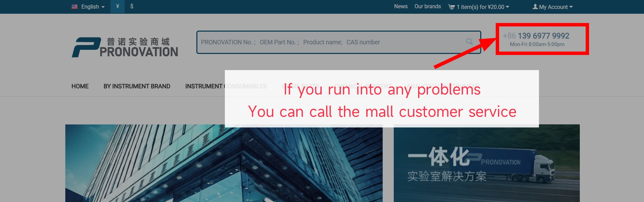644x202 pixels.
Task: Open the Our brands link
Action: [x=427, y=6]
